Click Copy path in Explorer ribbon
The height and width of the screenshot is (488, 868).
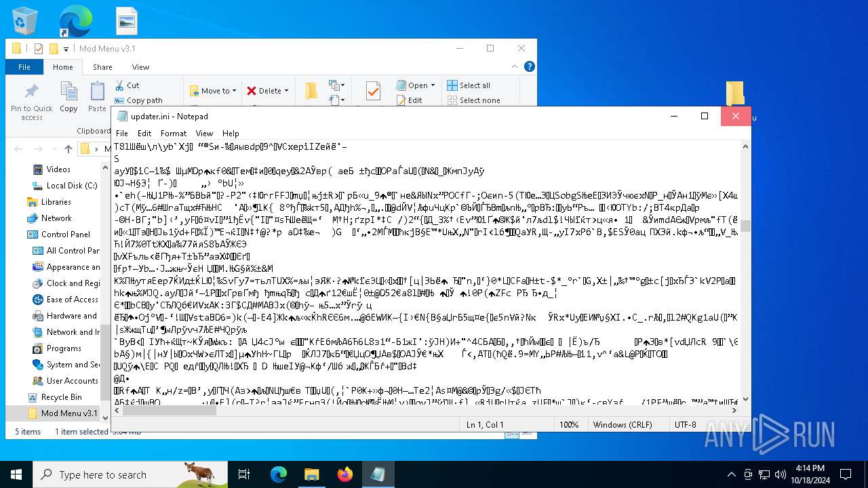pyautogui.click(x=138, y=100)
